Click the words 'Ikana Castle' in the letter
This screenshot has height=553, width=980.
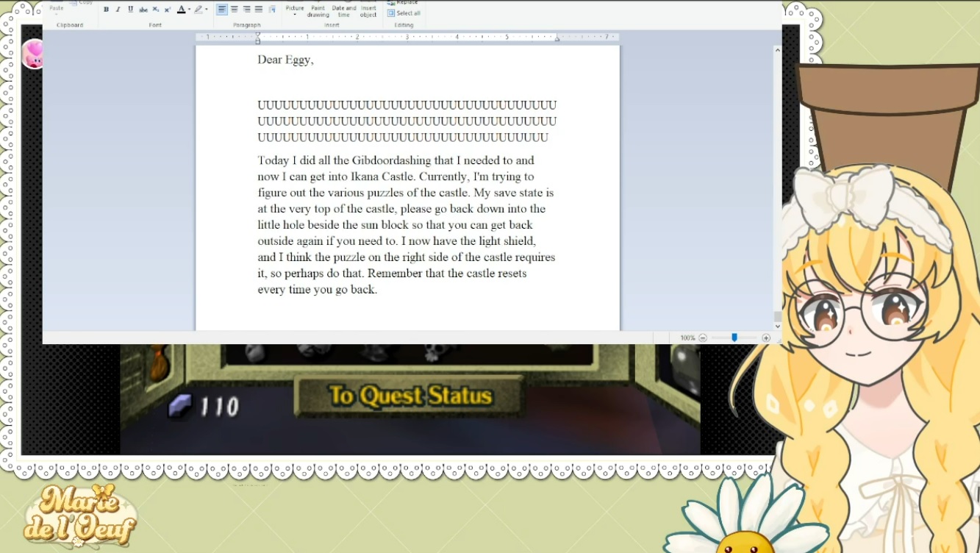click(x=382, y=176)
